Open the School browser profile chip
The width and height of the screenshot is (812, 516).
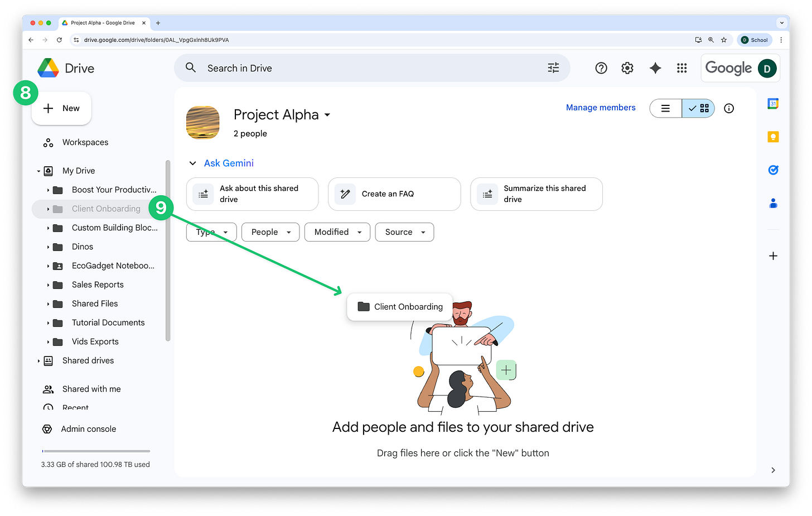point(755,40)
